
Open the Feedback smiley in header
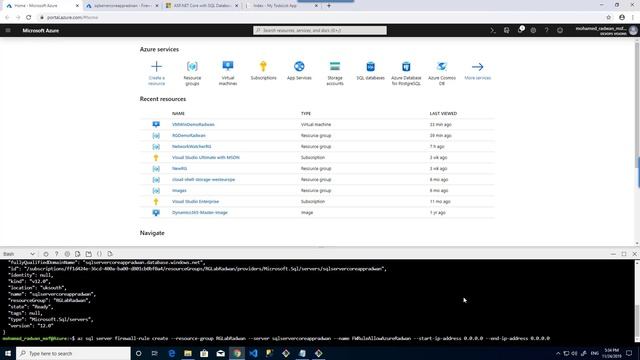[560, 30]
